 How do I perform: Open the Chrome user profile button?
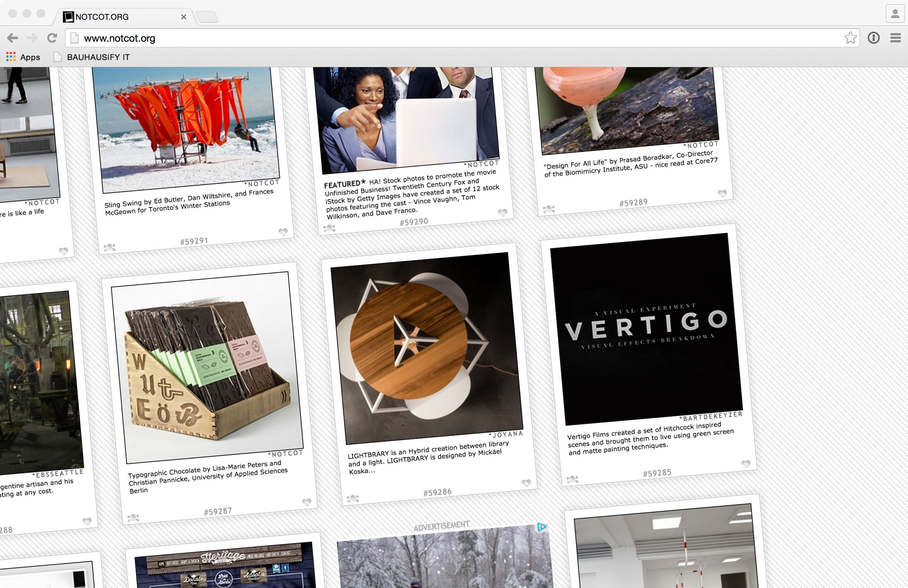click(x=895, y=14)
